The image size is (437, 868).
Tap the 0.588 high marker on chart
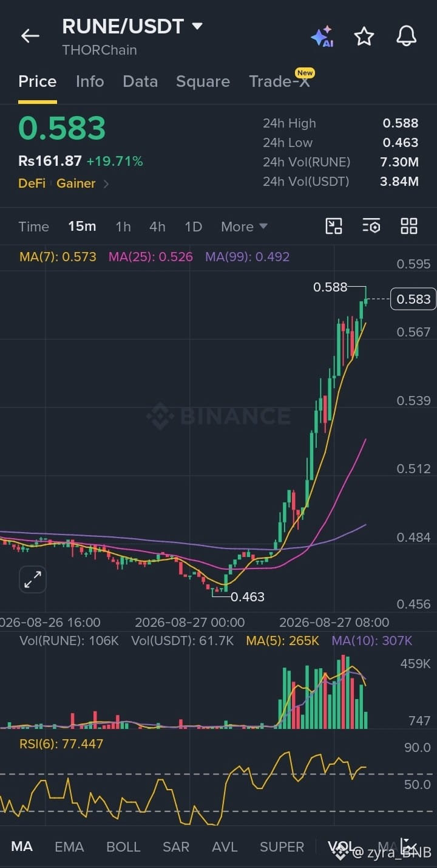tap(330, 287)
